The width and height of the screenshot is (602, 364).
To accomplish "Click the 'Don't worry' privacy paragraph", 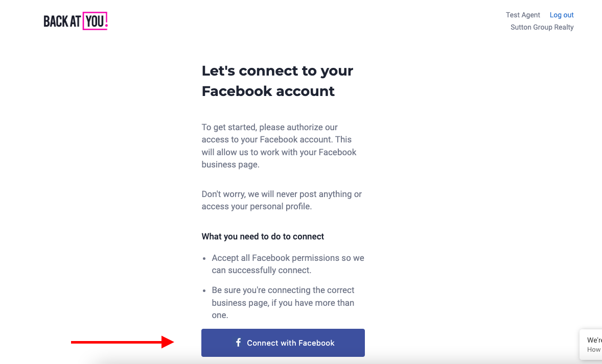I will [x=282, y=200].
